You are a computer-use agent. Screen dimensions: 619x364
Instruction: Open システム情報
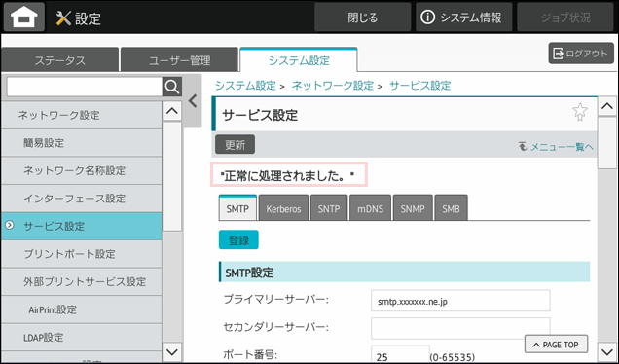click(464, 18)
